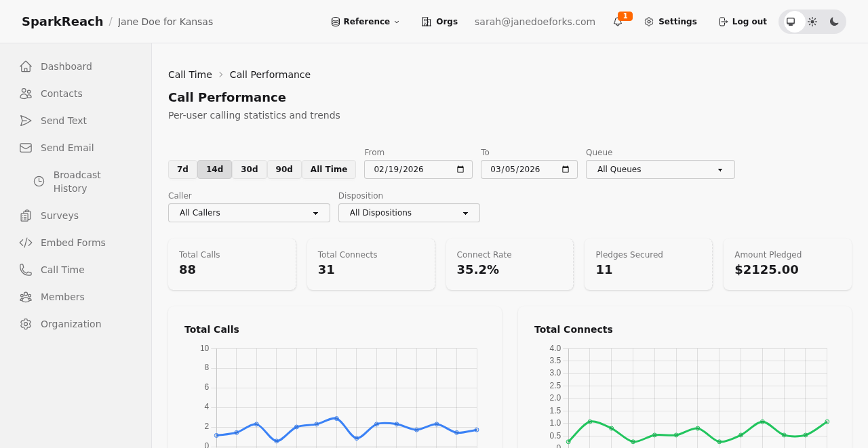This screenshot has width=868, height=448.
Task: Click the Call Time phone icon
Action: (26, 270)
